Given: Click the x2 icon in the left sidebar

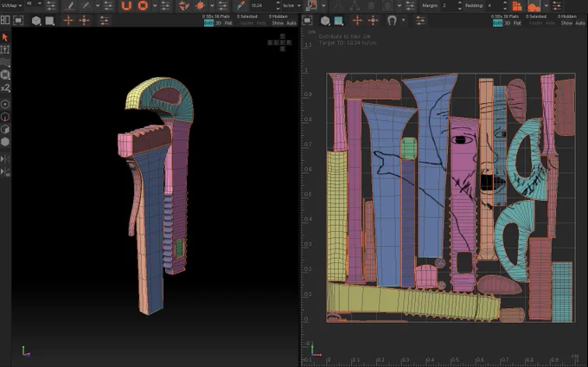Looking at the screenshot, I should (5, 87).
